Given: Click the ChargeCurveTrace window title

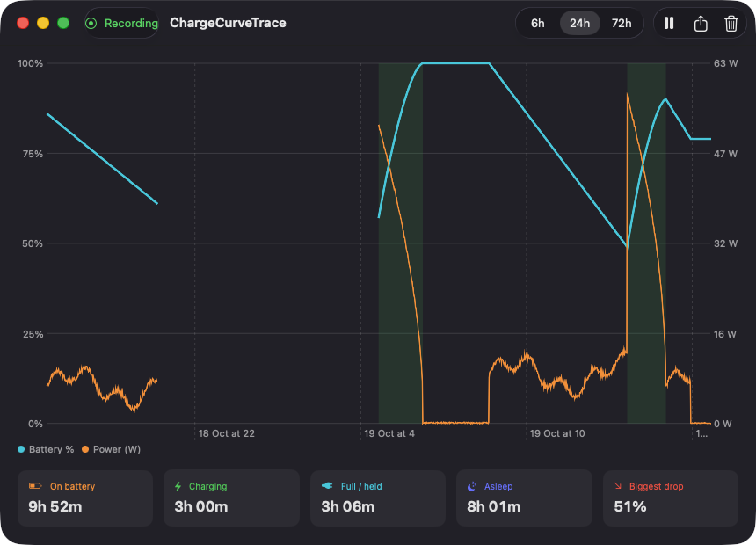Looking at the screenshot, I should 228,23.
